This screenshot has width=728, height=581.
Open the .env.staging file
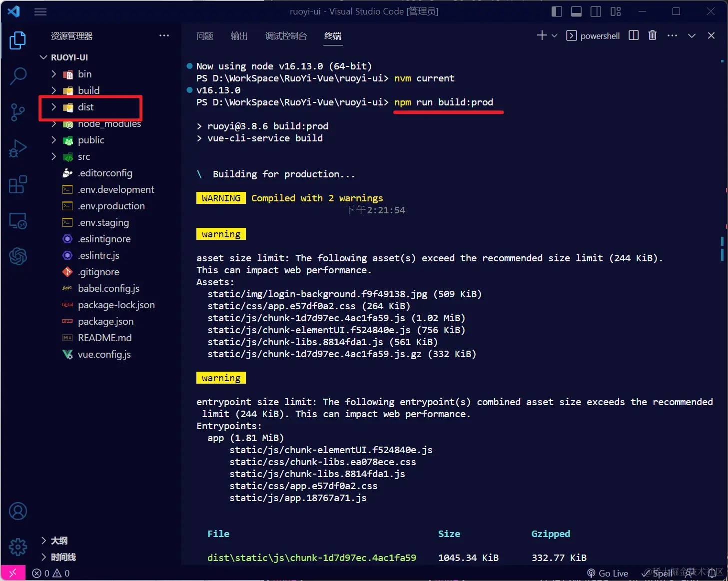tap(103, 222)
